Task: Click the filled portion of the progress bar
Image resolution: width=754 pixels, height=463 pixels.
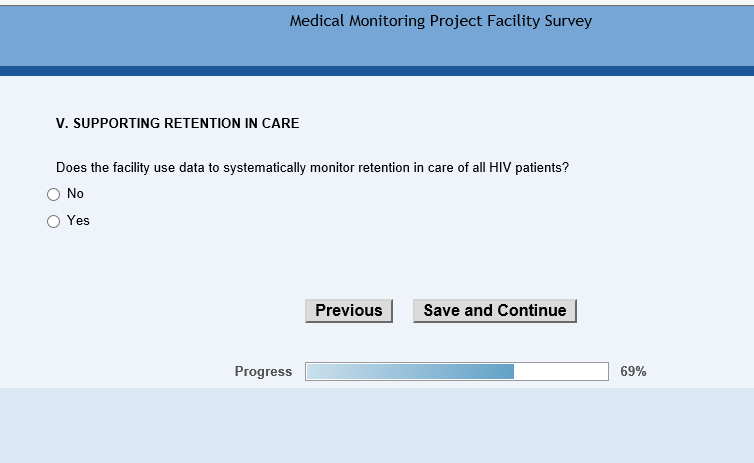Action: coord(410,372)
